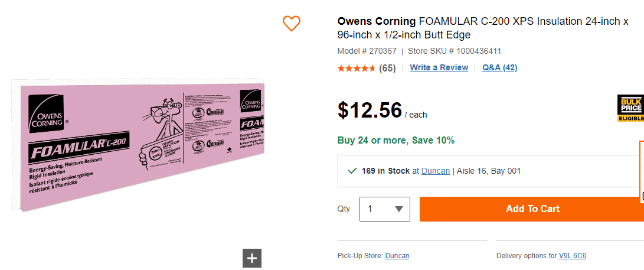Change Pick-Up Store via the Duncan link
The width and height of the screenshot is (644, 270).
pyautogui.click(x=397, y=256)
